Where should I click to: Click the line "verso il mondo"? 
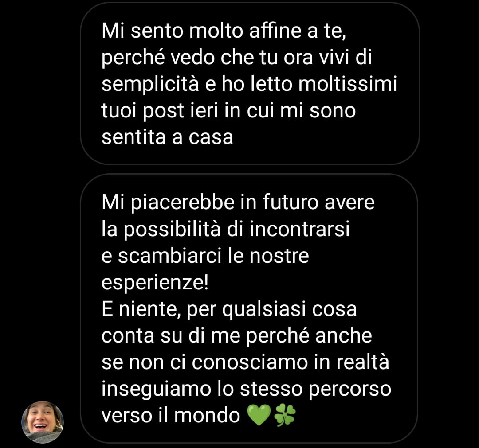(170, 415)
